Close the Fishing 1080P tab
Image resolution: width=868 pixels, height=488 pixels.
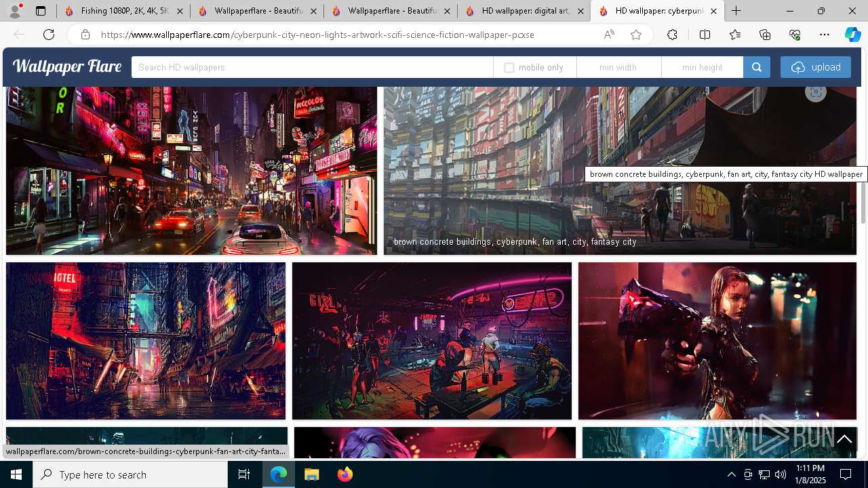(x=179, y=11)
